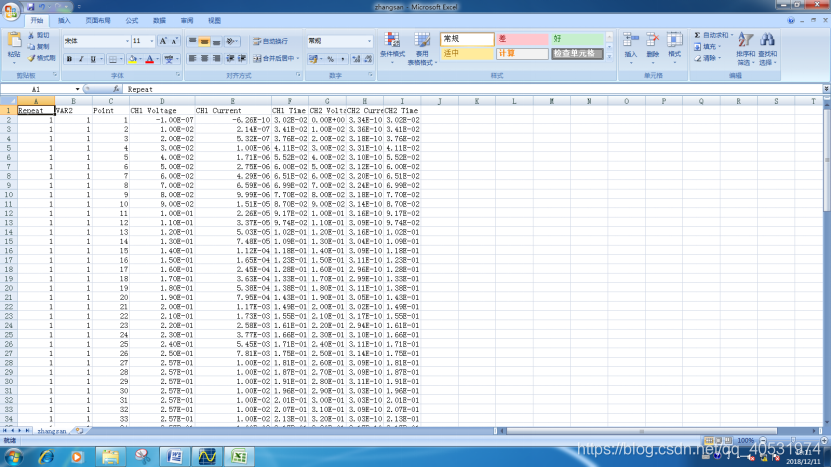Open Find and Select 查找和选择
Image resolution: width=831 pixels, height=468 pixels.
click(767, 48)
